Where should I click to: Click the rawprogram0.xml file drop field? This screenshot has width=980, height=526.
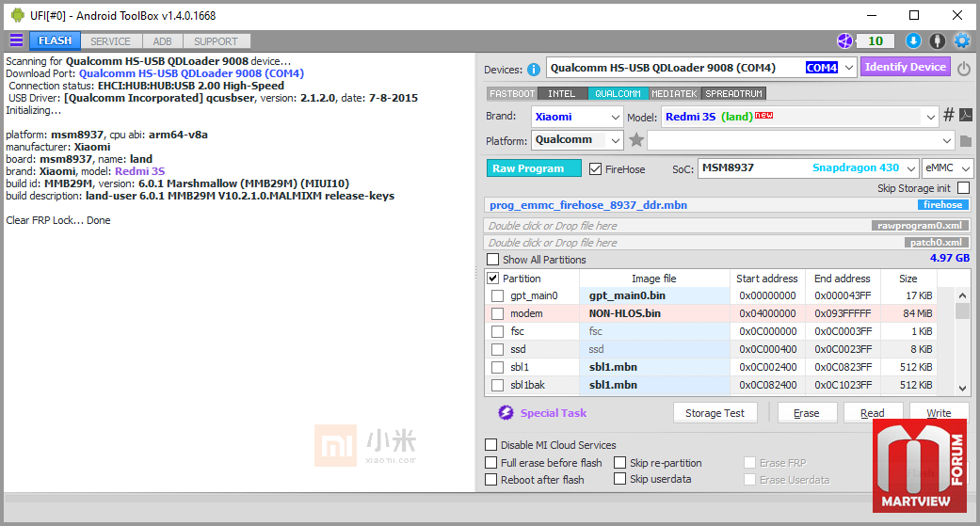(x=728, y=226)
